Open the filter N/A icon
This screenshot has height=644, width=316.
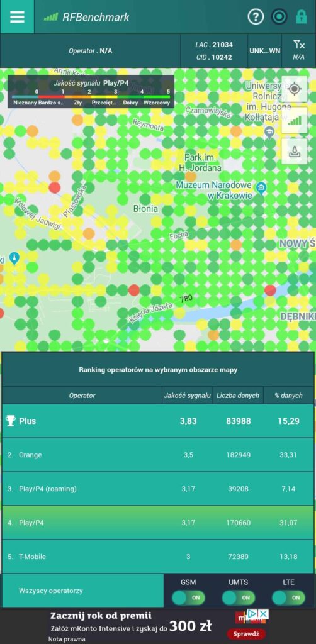click(x=299, y=50)
